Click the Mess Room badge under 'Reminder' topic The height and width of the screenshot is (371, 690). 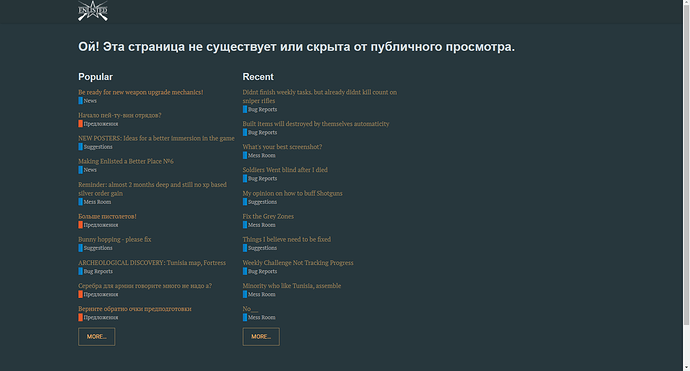(95, 202)
